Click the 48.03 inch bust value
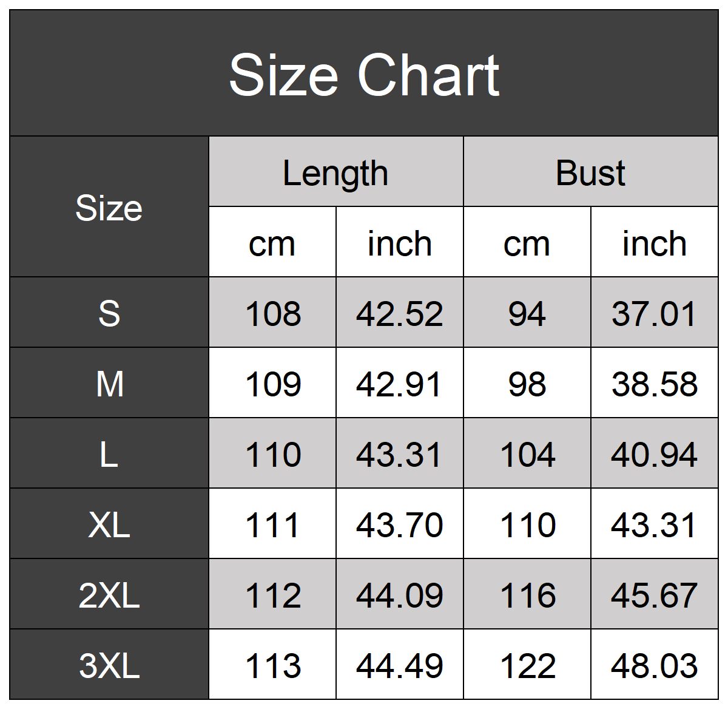This screenshot has height=709, width=728. click(654, 665)
